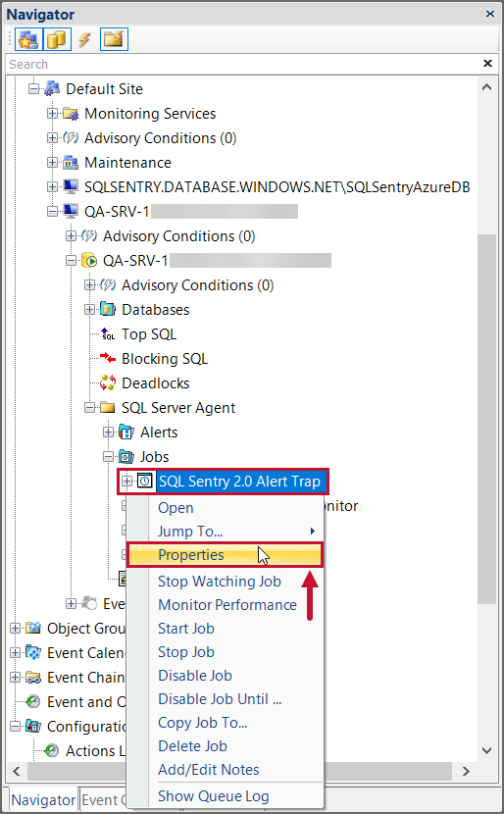Click the SQL Sentry 2.0 Alert Trap clock icon
This screenshot has width=504, height=814.
[x=145, y=482]
